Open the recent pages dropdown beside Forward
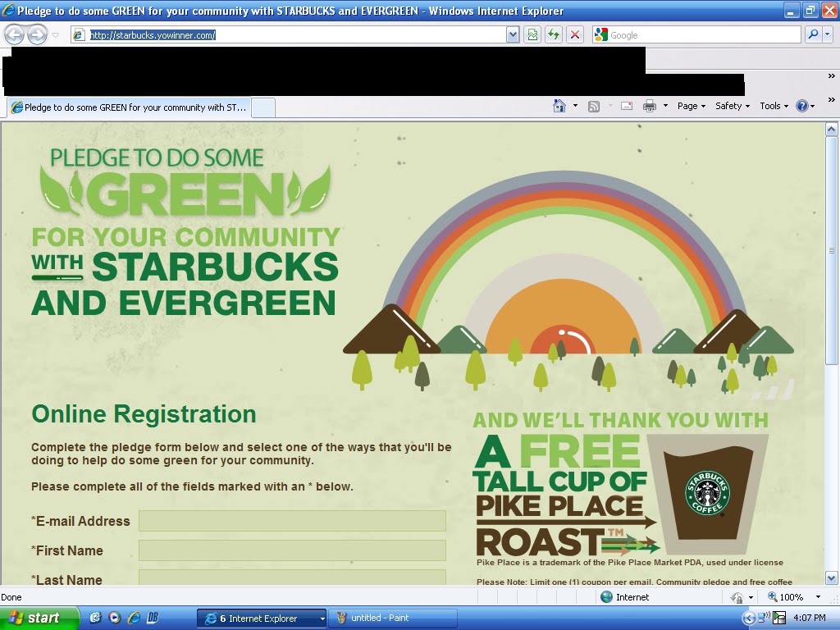The height and width of the screenshot is (630, 840). pyautogui.click(x=55, y=35)
